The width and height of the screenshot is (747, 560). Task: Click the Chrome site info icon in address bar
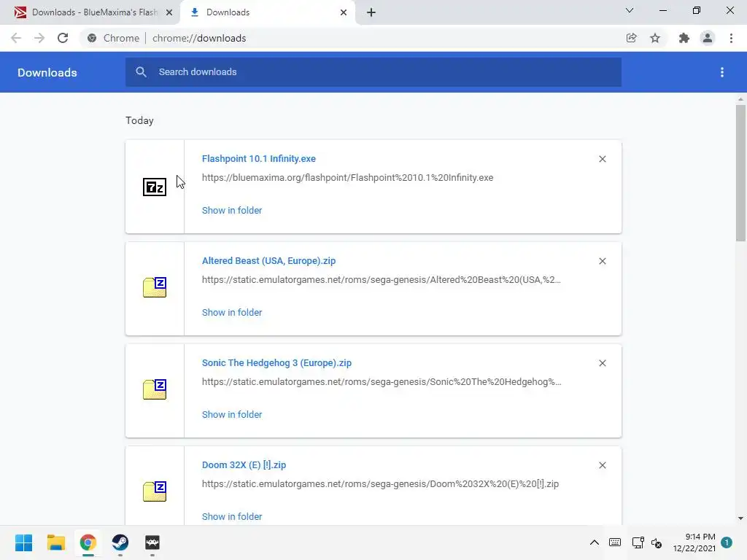tap(92, 38)
